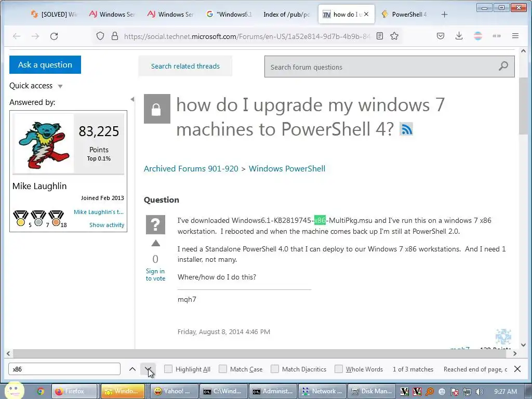The width and height of the screenshot is (532, 399).
Task: Open the tracking protection shield icon
Action: tap(100, 36)
